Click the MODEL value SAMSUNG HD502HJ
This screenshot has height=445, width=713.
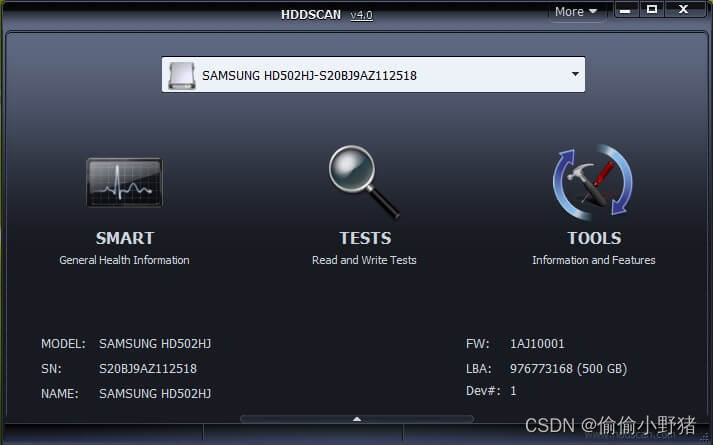155,344
